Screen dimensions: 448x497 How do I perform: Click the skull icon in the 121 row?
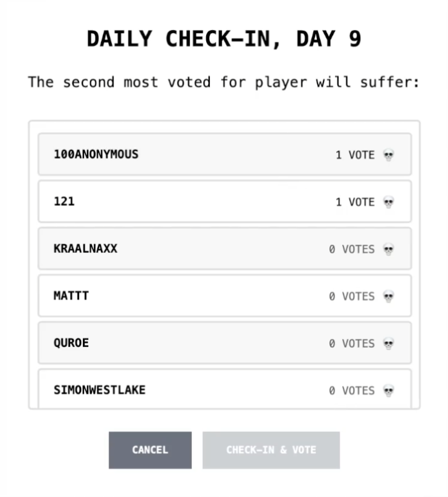[x=389, y=202]
